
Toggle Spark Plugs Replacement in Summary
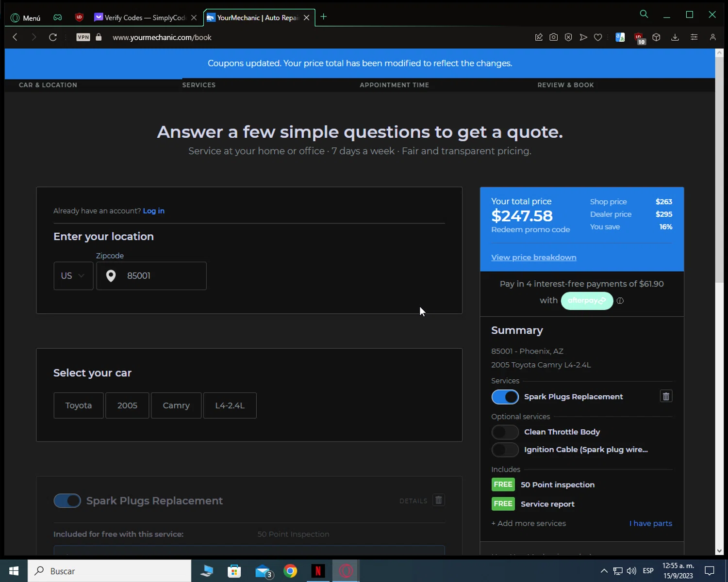pyautogui.click(x=505, y=397)
